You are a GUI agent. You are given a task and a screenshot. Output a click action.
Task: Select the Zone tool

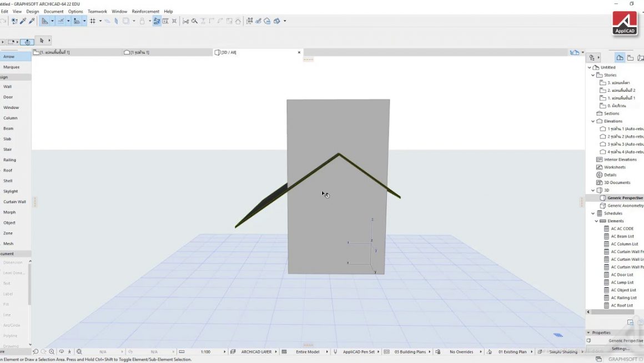[8, 233]
